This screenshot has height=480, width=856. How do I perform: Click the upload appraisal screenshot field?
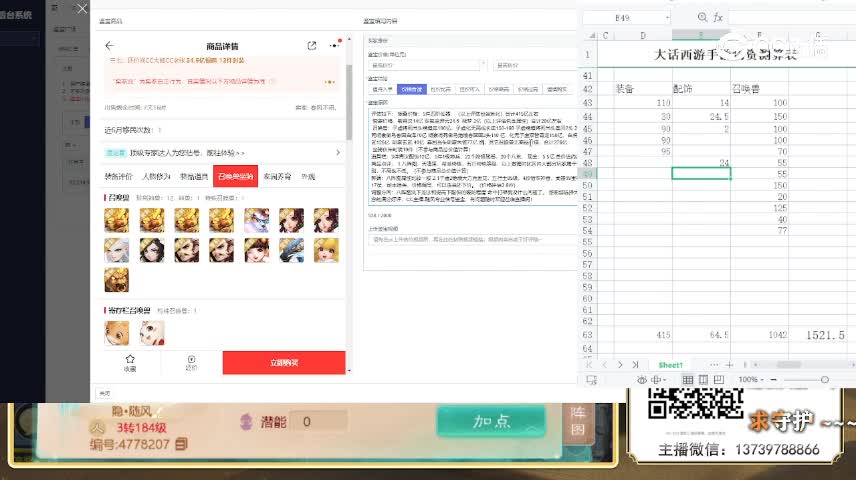click(473, 239)
